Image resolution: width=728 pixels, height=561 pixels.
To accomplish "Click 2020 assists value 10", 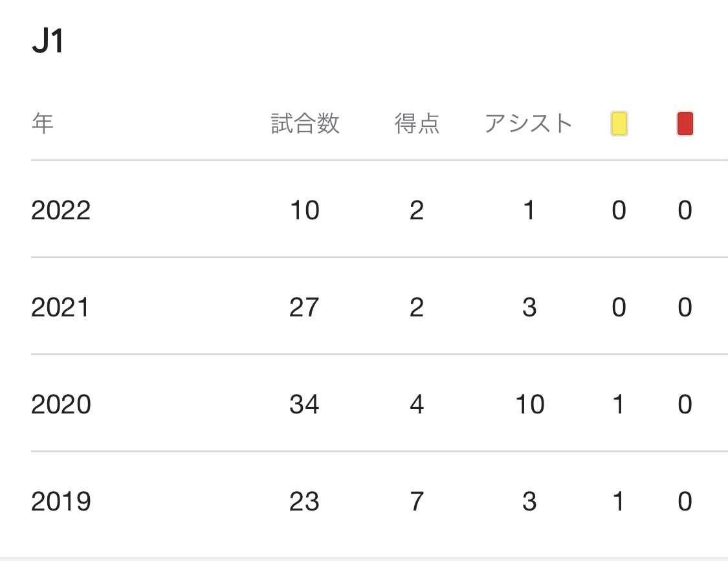I will pos(530,404).
